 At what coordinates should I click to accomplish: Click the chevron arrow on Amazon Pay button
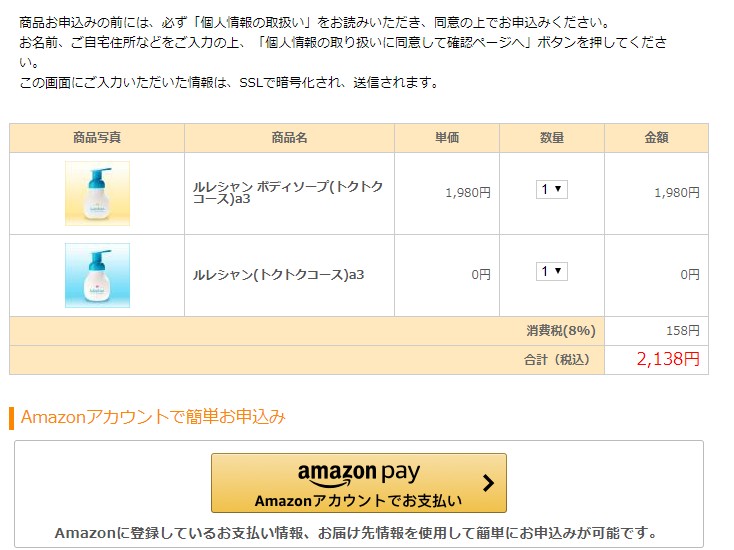(x=488, y=483)
